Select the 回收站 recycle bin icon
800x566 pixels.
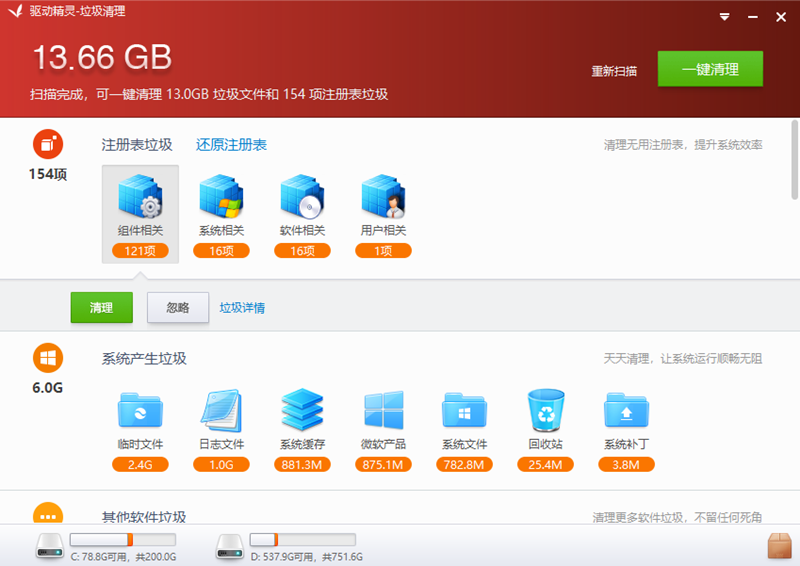tap(546, 410)
